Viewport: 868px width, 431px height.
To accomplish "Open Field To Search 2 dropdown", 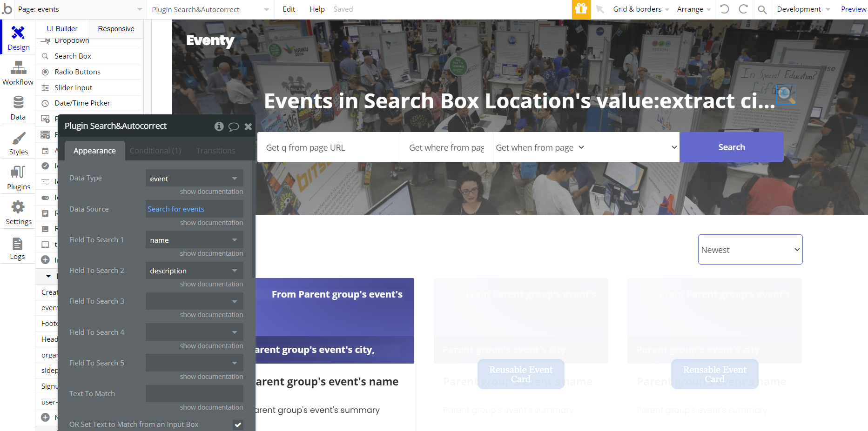I will pyautogui.click(x=195, y=271).
